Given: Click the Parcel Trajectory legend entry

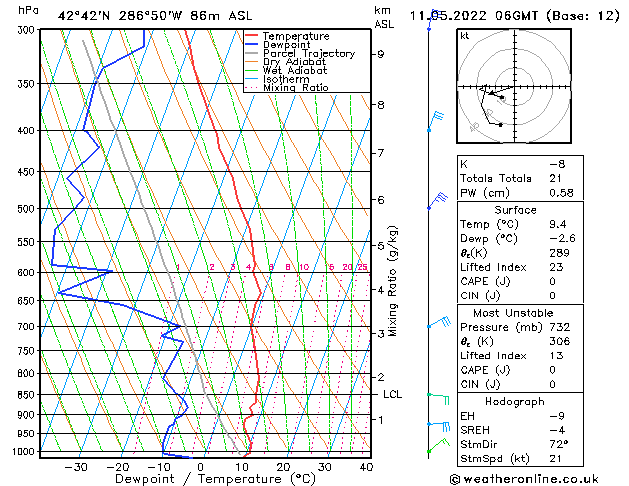Looking at the screenshot, I should [x=309, y=53].
